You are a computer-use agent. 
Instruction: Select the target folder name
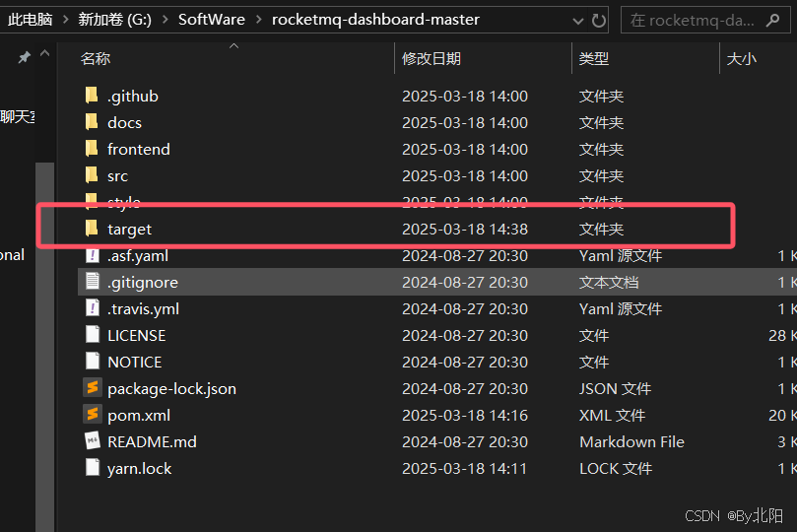click(x=130, y=230)
